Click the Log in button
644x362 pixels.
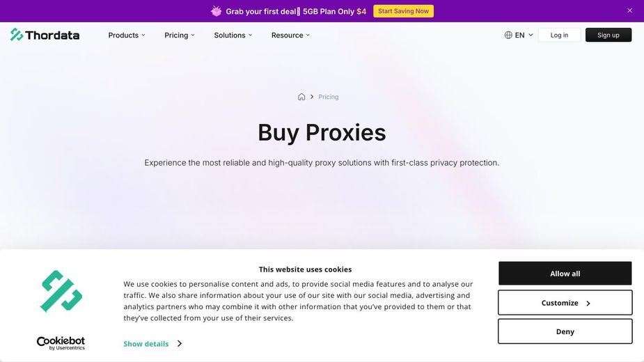point(559,35)
